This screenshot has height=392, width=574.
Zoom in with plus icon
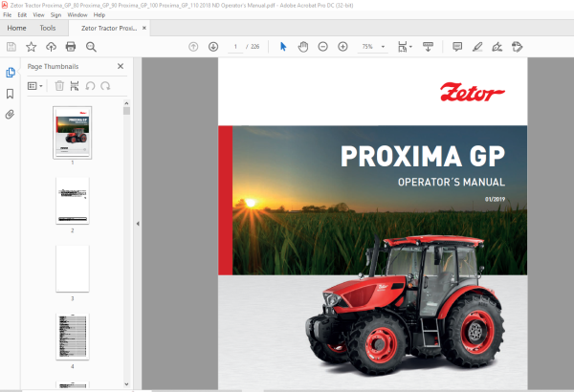click(343, 47)
